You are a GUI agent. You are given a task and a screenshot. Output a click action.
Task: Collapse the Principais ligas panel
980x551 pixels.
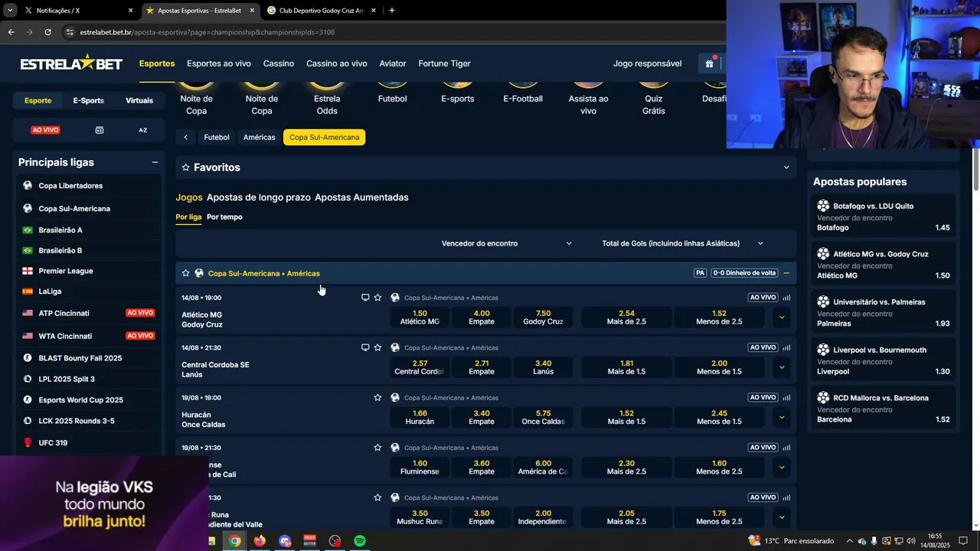click(x=155, y=162)
